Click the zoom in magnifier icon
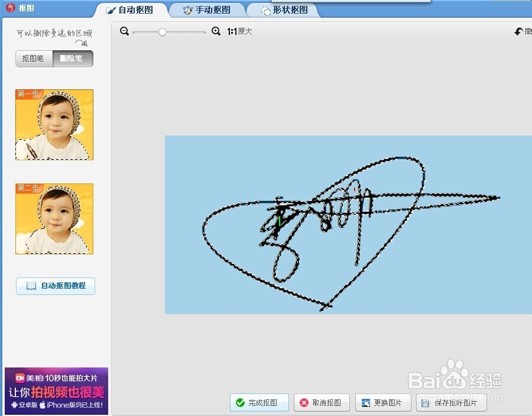 click(216, 31)
